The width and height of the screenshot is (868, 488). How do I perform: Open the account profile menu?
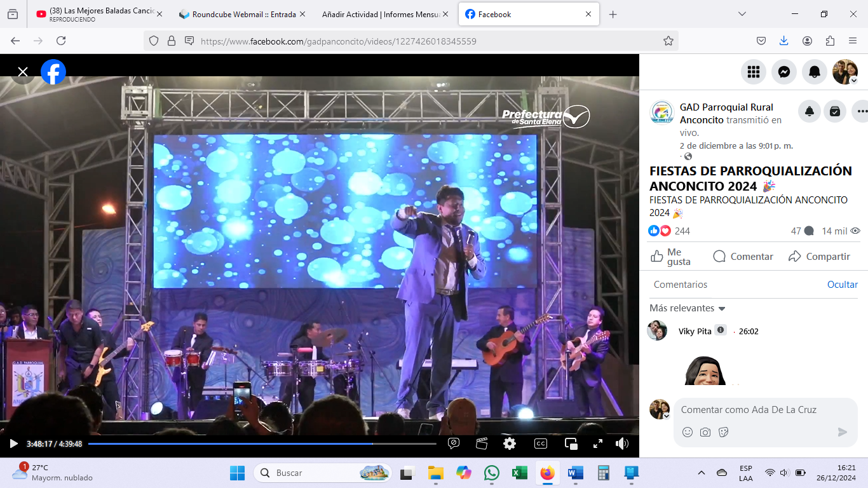coord(845,72)
